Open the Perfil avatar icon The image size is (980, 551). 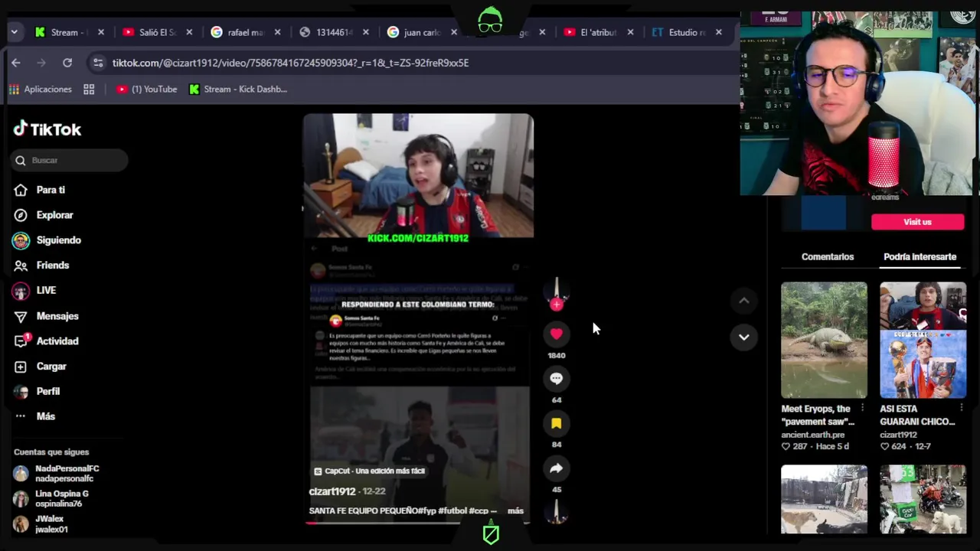click(21, 391)
